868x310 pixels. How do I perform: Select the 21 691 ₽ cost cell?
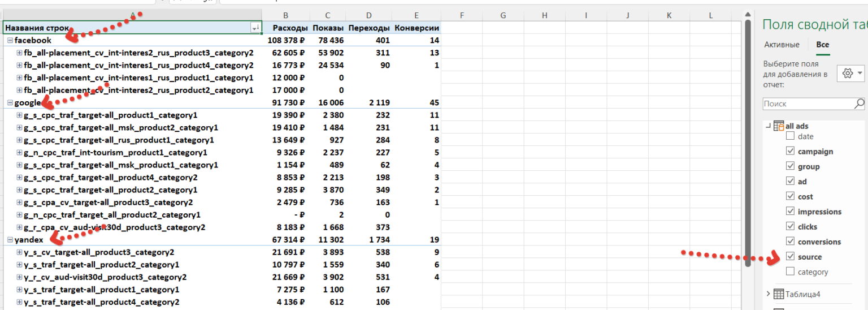(286, 252)
